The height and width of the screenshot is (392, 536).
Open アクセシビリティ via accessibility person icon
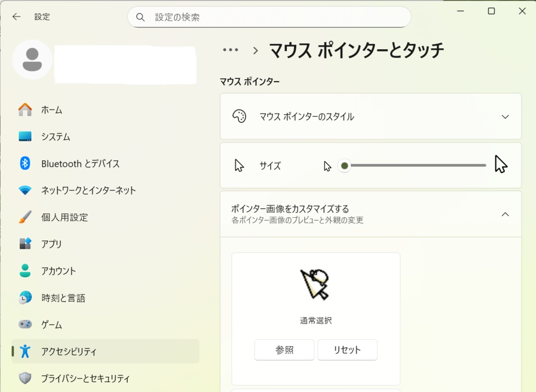coord(25,351)
